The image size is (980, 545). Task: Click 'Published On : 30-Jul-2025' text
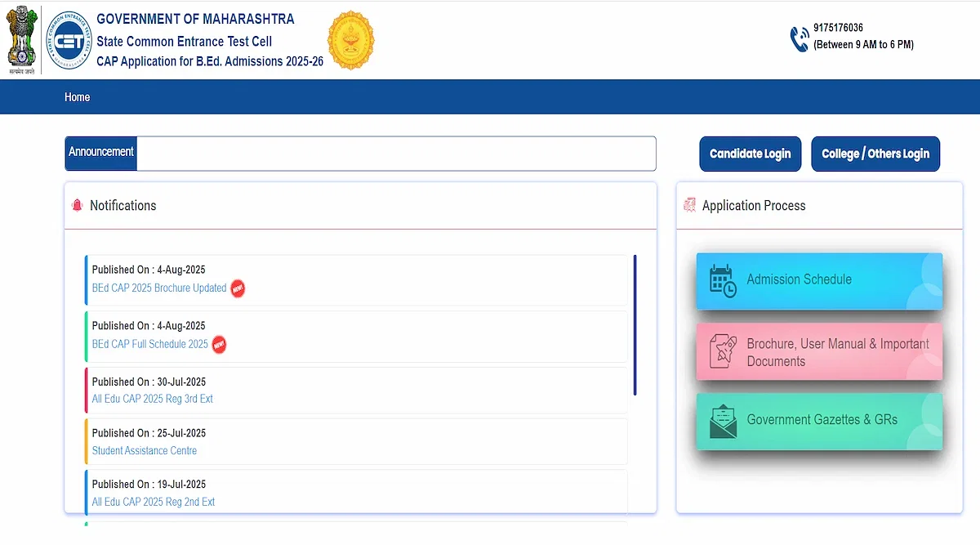[x=149, y=382]
